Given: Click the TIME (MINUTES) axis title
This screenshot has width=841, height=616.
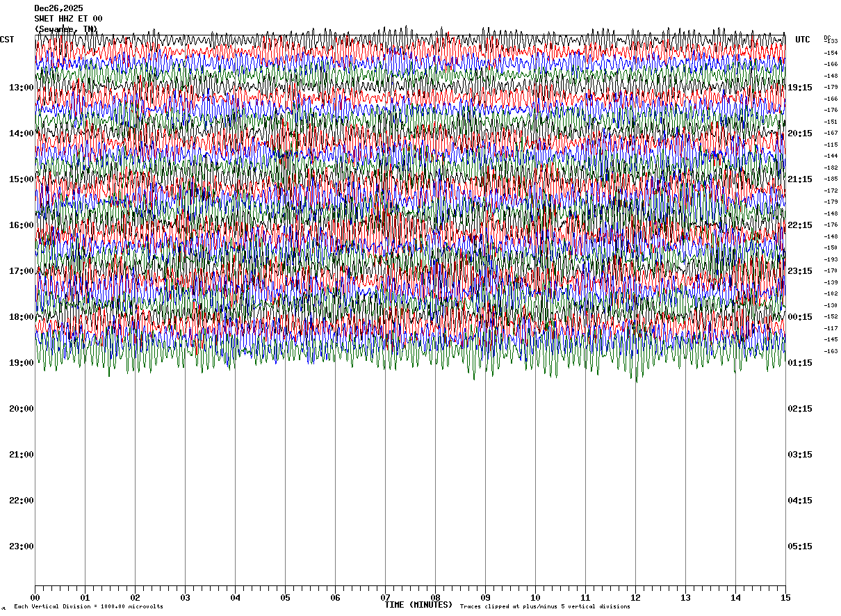Looking at the screenshot, I should coord(418,605).
